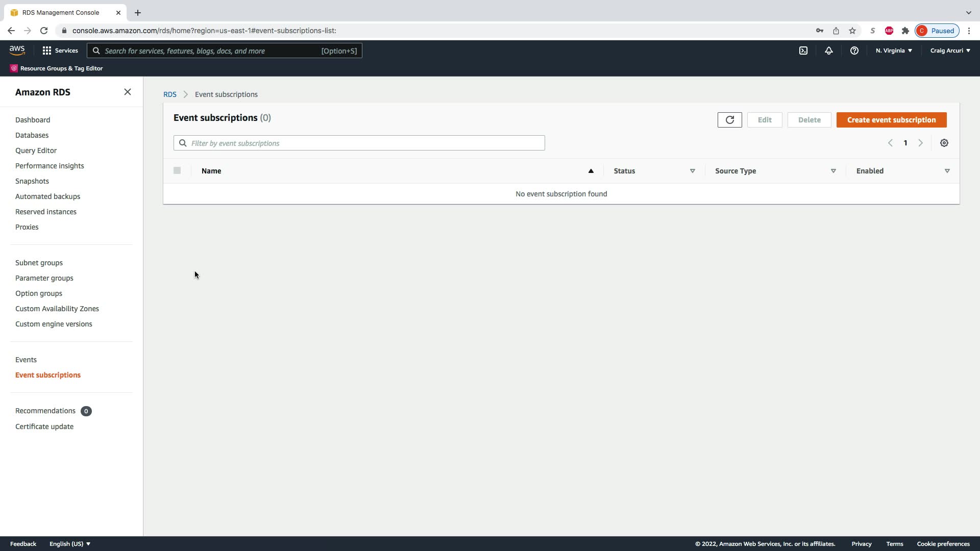This screenshot has width=980, height=551.
Task: Open AWS CloudShell terminal icon
Action: tap(803, 51)
